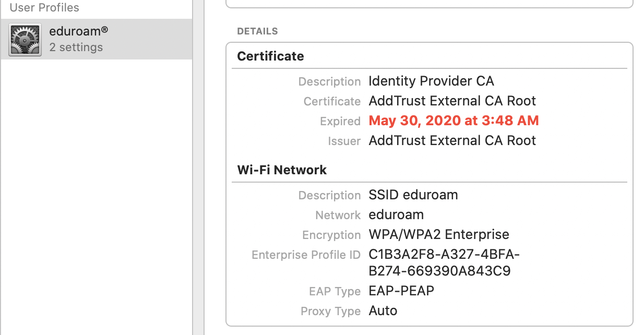Click the 2 settings subtitle under eduroam
The height and width of the screenshot is (335, 644).
coord(76,47)
